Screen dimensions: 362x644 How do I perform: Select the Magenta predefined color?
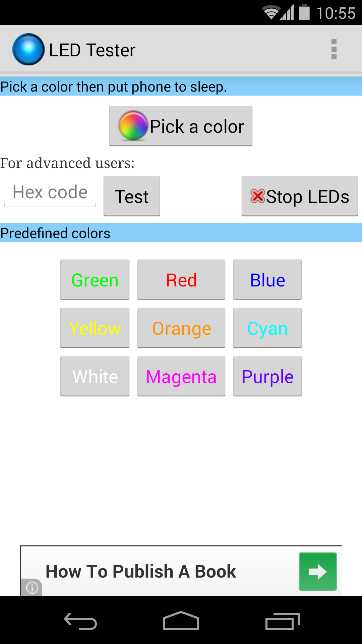(181, 376)
